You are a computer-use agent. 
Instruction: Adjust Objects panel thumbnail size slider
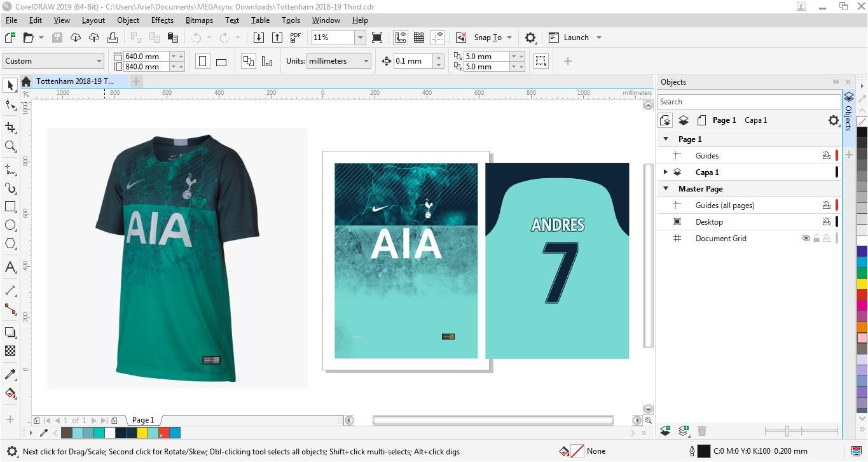click(787, 431)
